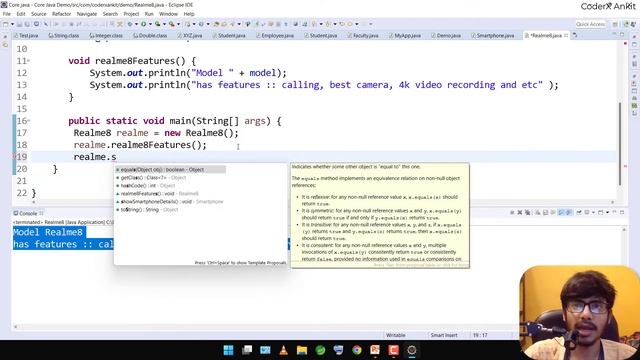Open the Window menu
The image size is (640, 360).
pyautogui.click(x=168, y=14)
